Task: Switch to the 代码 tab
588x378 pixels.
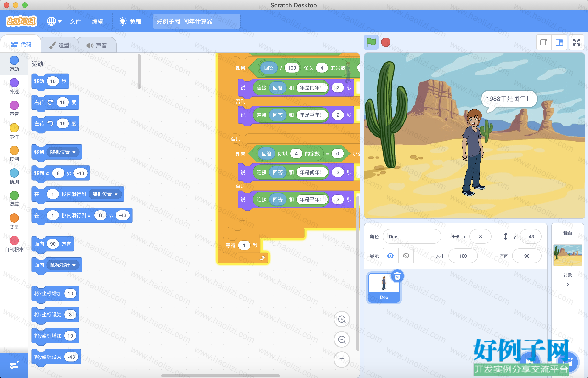Action: pos(21,44)
